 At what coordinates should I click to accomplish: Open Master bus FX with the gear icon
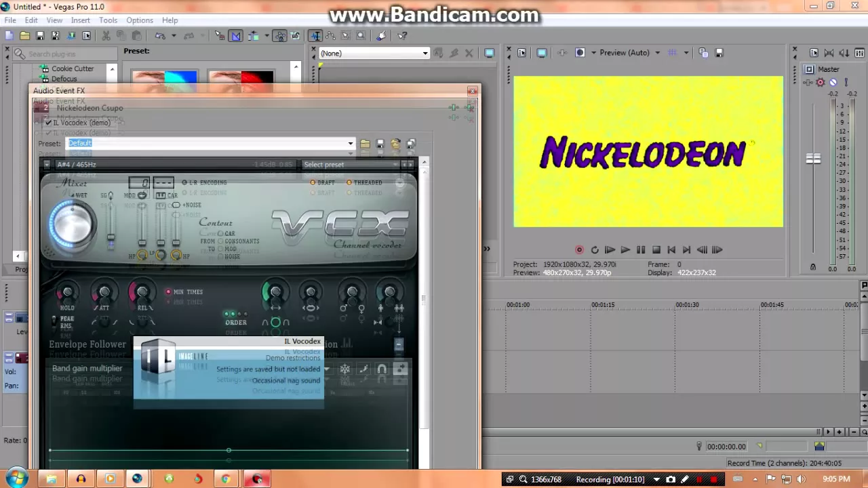[x=820, y=83]
